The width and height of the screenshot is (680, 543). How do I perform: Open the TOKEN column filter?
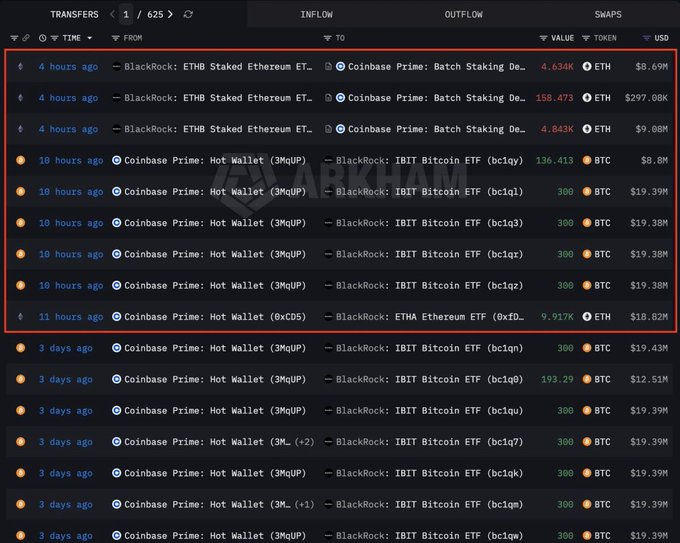tap(585, 38)
